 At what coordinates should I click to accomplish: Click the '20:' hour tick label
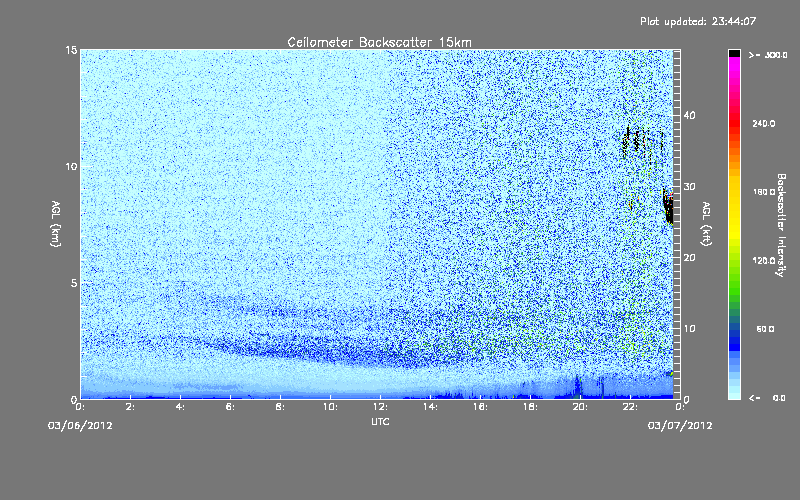(x=580, y=407)
